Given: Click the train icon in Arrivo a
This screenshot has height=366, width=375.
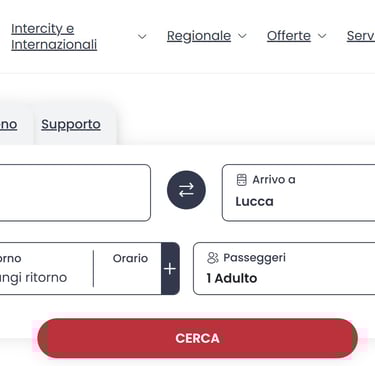Looking at the screenshot, I should pyautogui.click(x=242, y=180).
